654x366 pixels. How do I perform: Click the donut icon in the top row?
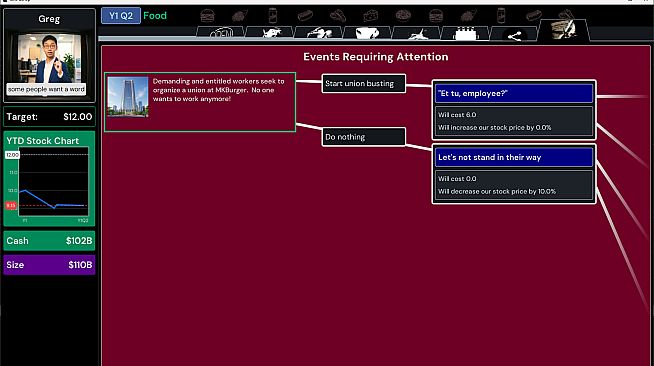[403, 16]
